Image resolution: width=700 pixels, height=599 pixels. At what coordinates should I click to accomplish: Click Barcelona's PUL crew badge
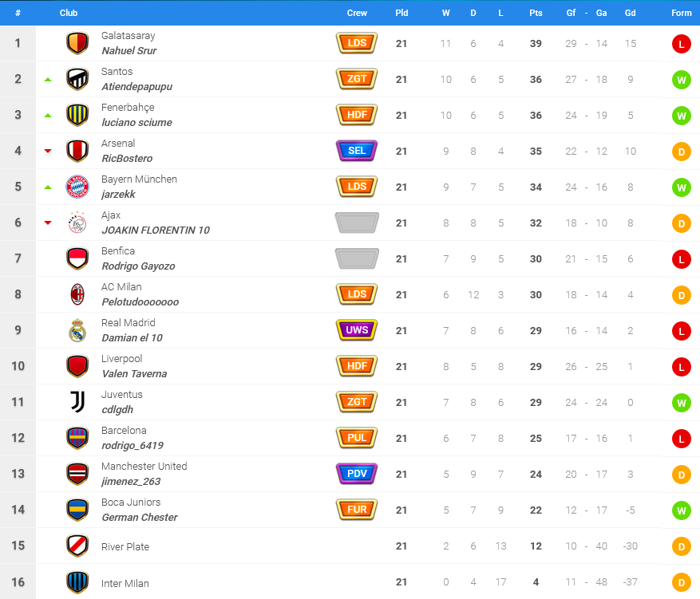pos(357,438)
